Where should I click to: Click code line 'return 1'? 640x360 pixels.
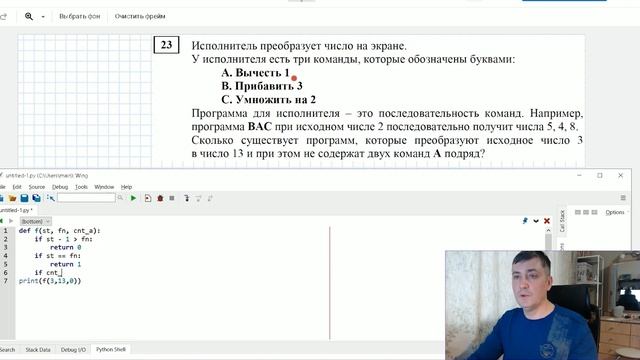[x=65, y=264]
